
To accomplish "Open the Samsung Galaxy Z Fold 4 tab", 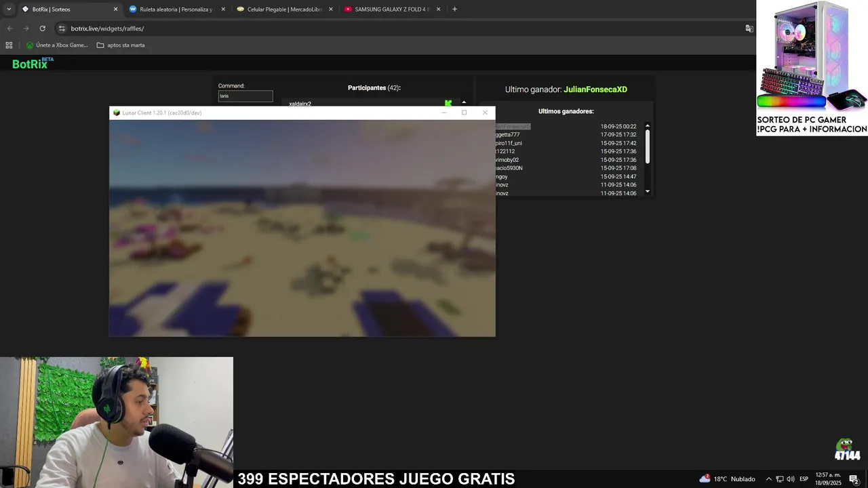I will [x=392, y=9].
